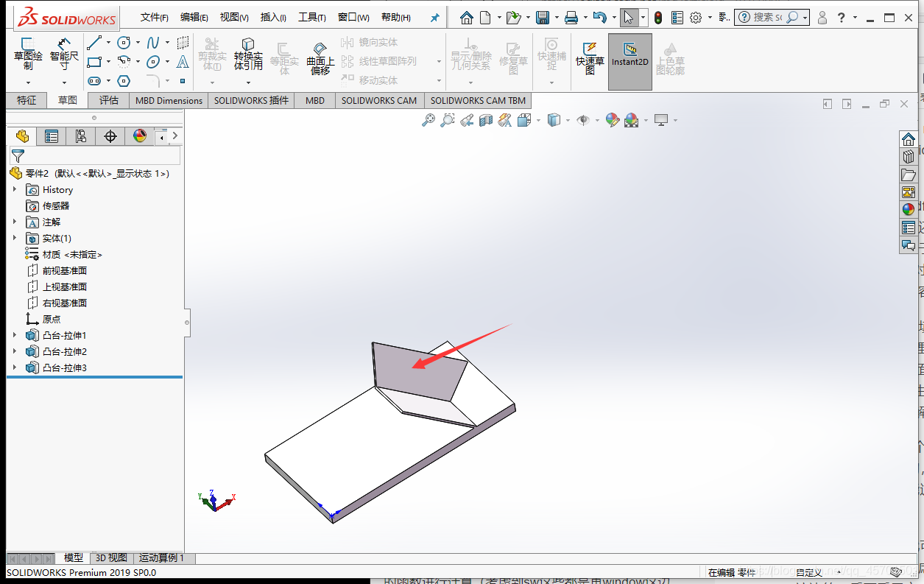Switch to the MBD Dimensions tab
Screen dimensions: 924x584
pyautogui.click(x=169, y=100)
